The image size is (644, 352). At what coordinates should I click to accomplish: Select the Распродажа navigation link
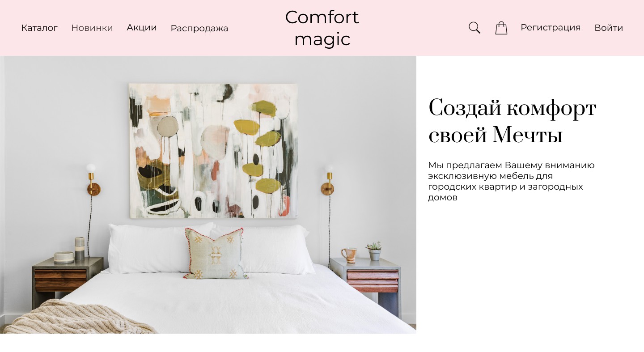point(199,28)
